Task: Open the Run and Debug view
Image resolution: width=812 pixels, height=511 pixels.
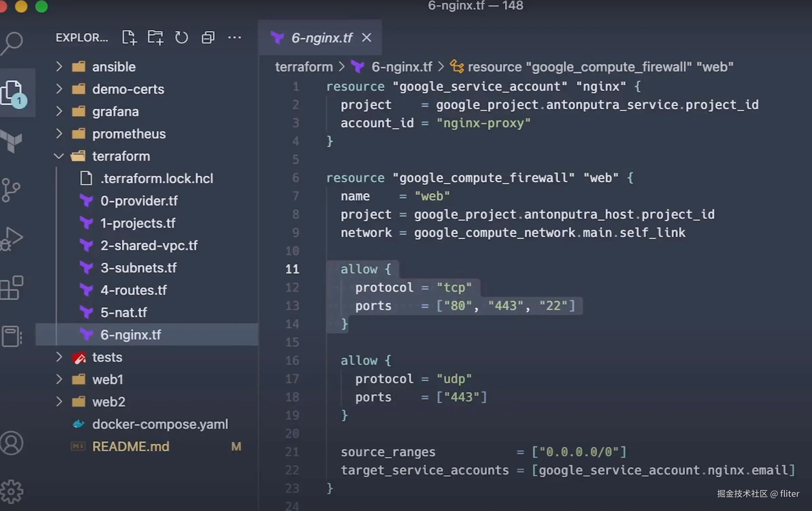Action: tap(12, 239)
